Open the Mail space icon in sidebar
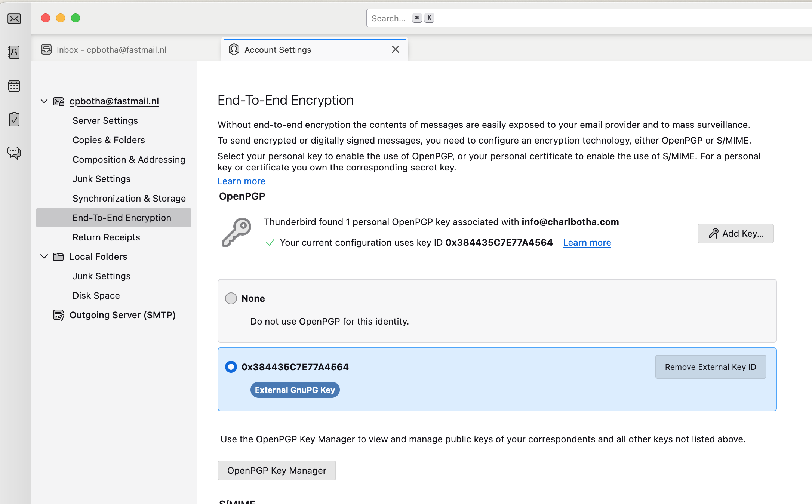Image resolution: width=812 pixels, height=504 pixels. [14, 19]
